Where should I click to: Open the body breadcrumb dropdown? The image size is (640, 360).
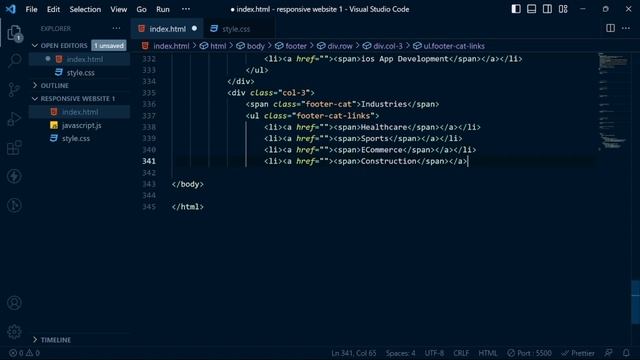[x=250, y=46]
